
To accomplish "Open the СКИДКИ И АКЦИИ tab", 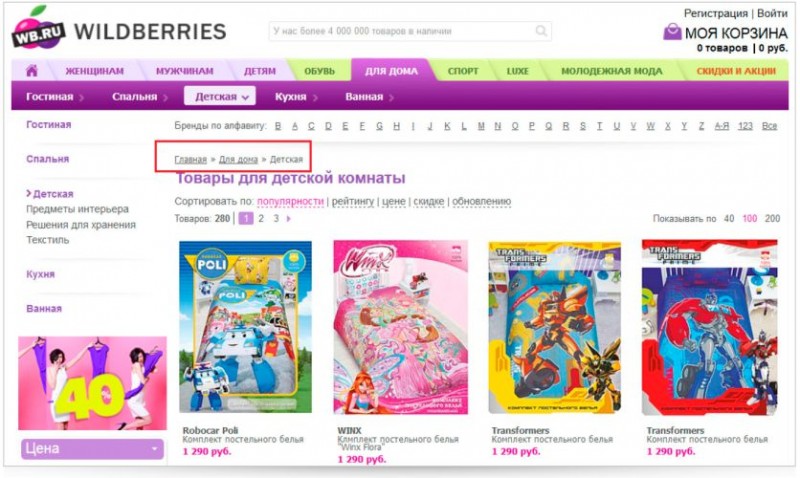I will click(x=736, y=71).
